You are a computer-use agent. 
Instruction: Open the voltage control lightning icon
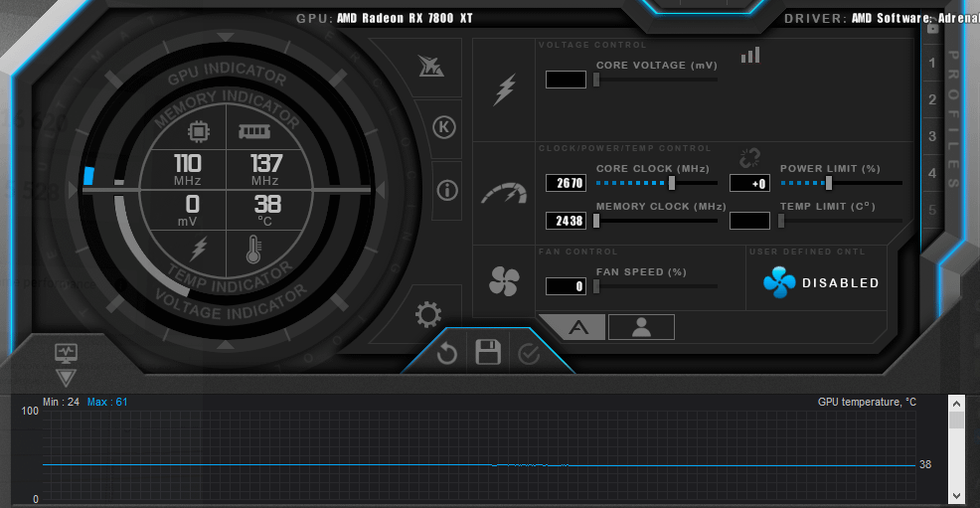[x=504, y=89]
